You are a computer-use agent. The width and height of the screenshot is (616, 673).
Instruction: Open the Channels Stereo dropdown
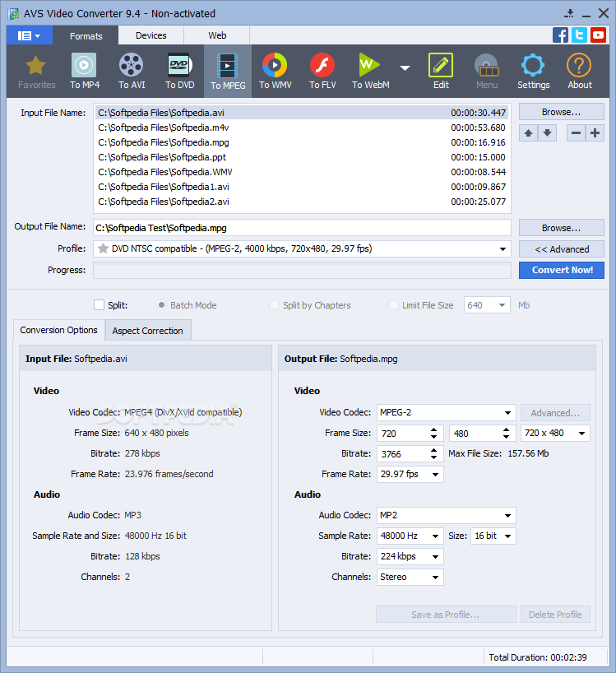410,577
